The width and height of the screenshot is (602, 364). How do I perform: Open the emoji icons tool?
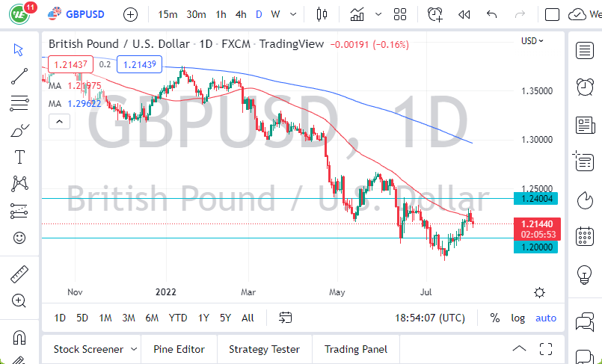19,238
